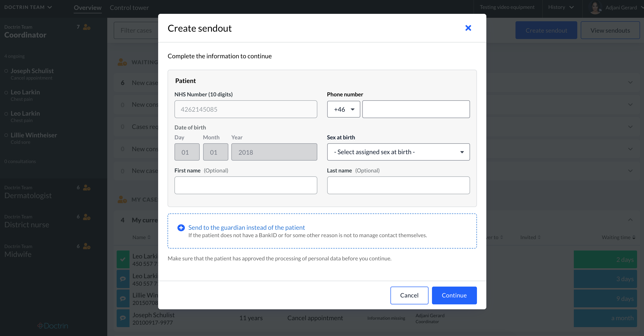
Task: Click the plus icon for guardian sendout
Action: point(181,228)
